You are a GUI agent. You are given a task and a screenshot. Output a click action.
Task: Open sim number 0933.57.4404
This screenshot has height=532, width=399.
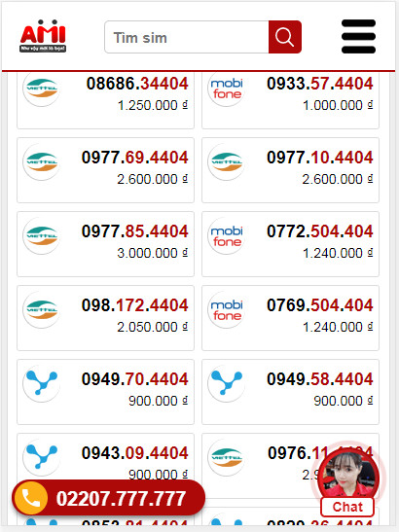(x=320, y=84)
